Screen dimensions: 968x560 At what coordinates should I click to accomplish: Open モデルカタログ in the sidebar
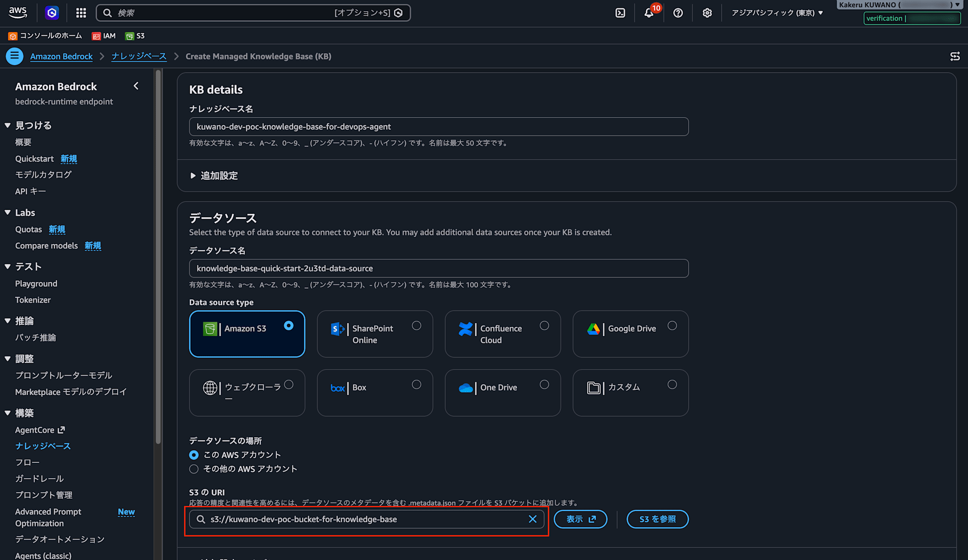(x=44, y=175)
